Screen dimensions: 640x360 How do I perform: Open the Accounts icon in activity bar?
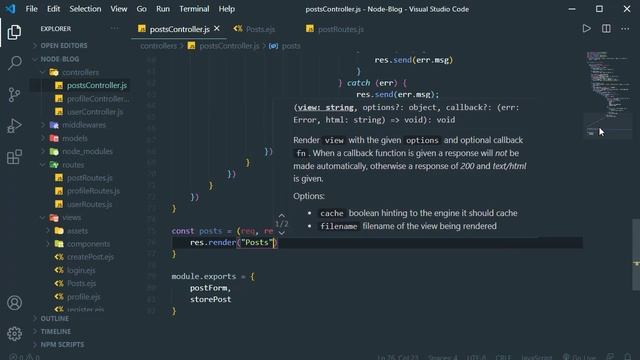pyautogui.click(x=14, y=303)
